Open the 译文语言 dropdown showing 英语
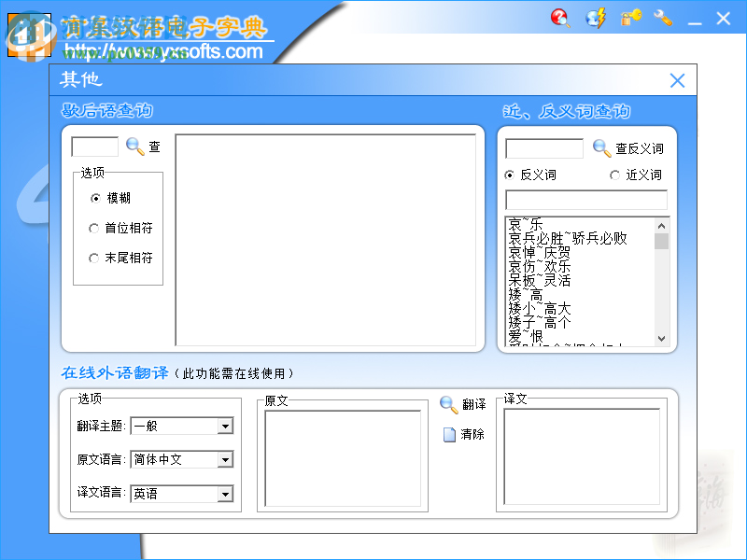 coord(226,493)
